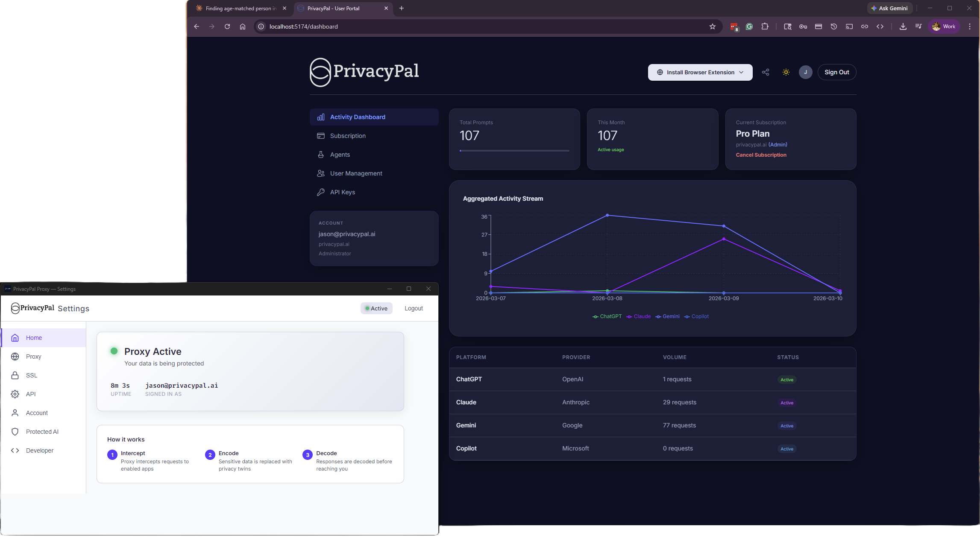
Task: Click '77 requests' in the Volume column
Action: [x=679, y=425]
